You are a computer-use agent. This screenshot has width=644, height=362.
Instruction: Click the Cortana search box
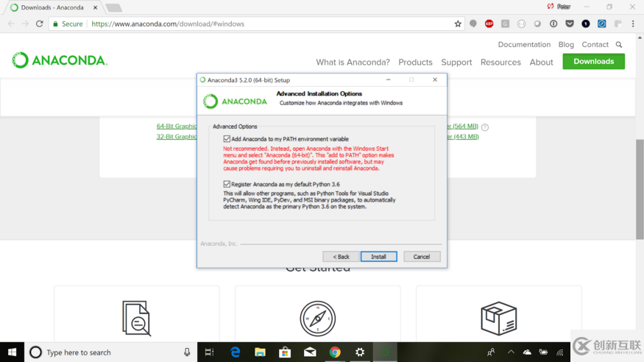(111, 352)
